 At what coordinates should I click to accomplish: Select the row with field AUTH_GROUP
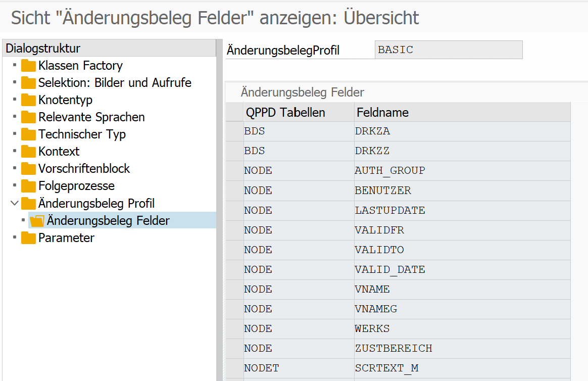234,171
